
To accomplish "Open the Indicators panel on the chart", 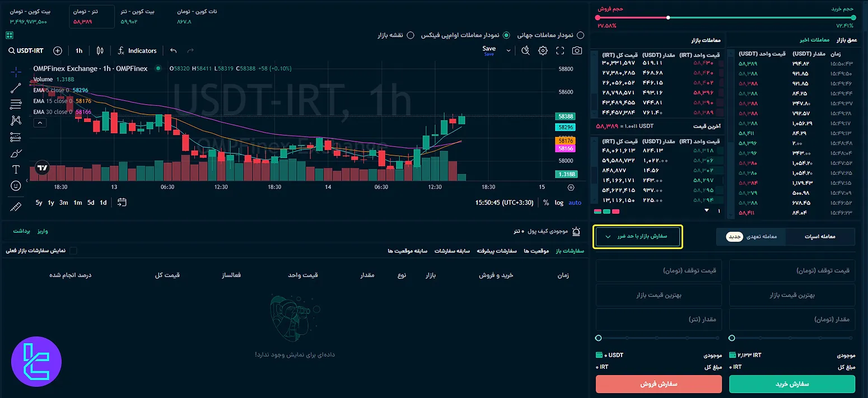I will tap(137, 50).
